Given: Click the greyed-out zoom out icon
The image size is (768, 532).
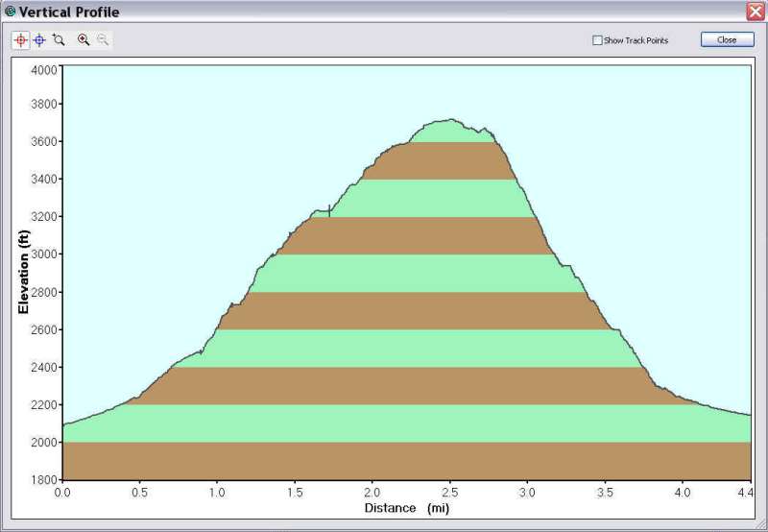Looking at the screenshot, I should pos(103,40).
